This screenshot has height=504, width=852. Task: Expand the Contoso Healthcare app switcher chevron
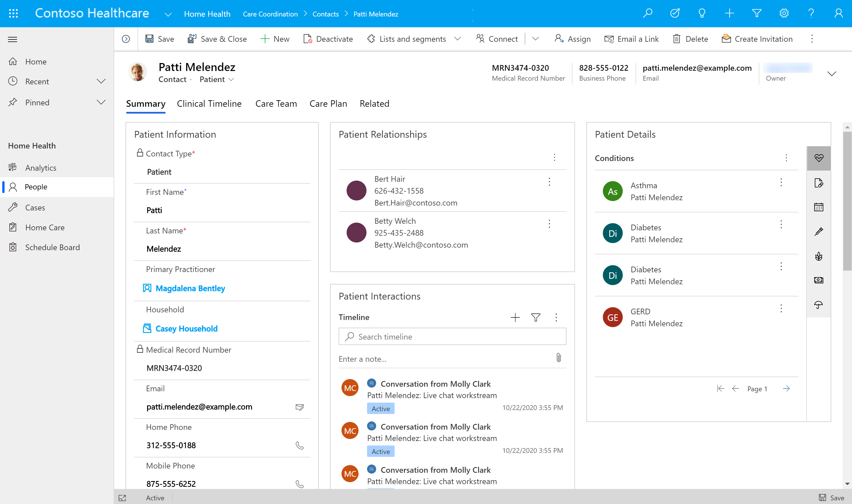click(168, 14)
